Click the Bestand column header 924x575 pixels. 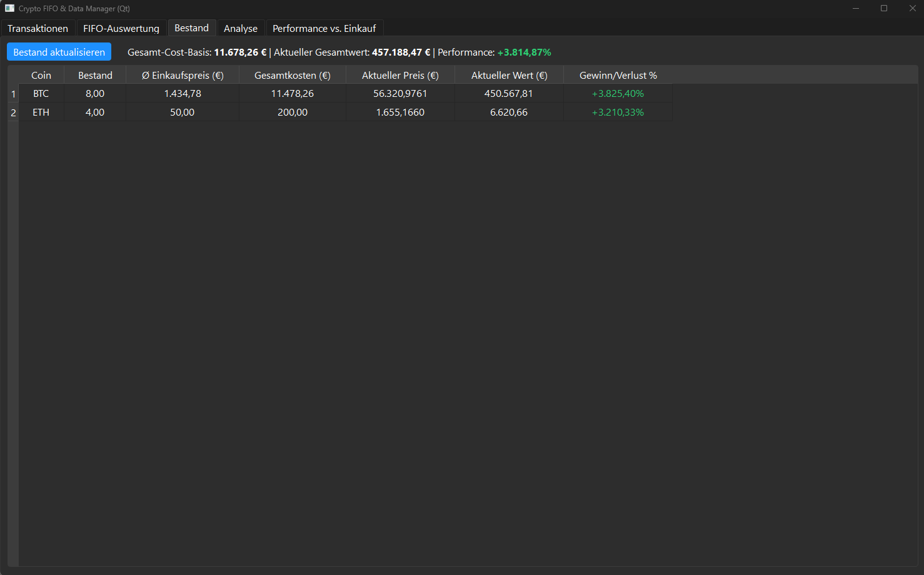[x=95, y=74]
